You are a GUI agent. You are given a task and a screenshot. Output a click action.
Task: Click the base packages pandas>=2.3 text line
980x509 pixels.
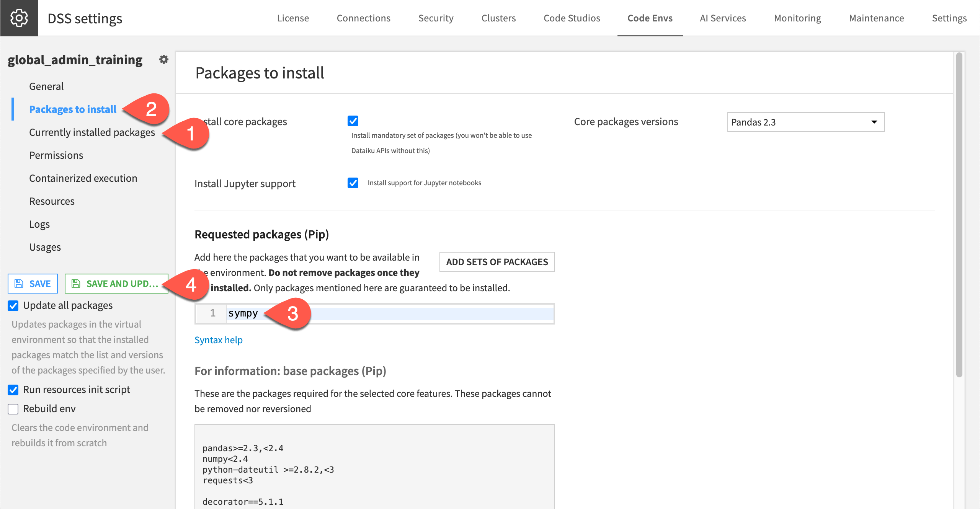tap(243, 448)
